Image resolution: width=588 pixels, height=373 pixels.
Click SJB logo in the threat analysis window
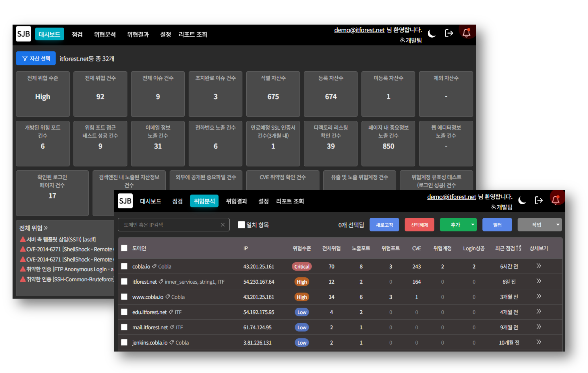click(x=125, y=201)
